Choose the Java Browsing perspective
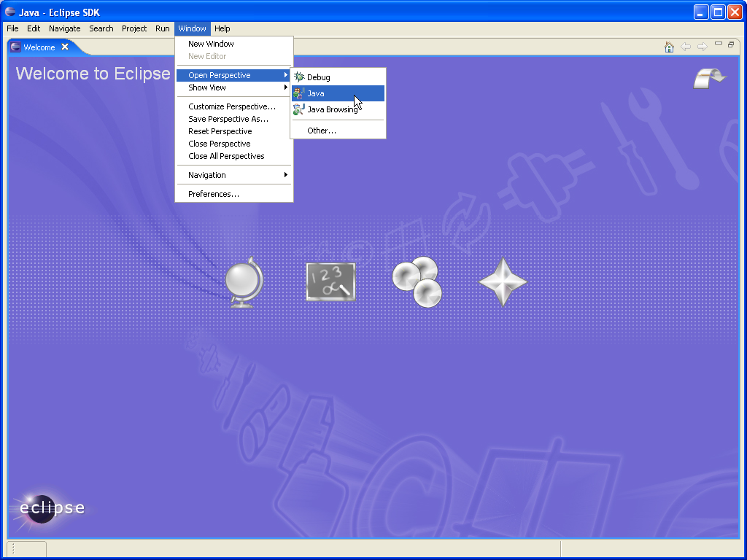The width and height of the screenshot is (747, 560). (332, 109)
